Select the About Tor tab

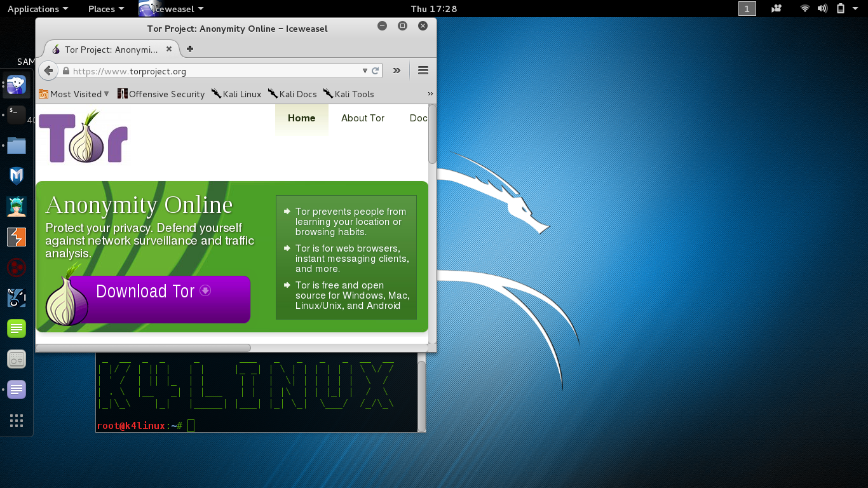(363, 118)
